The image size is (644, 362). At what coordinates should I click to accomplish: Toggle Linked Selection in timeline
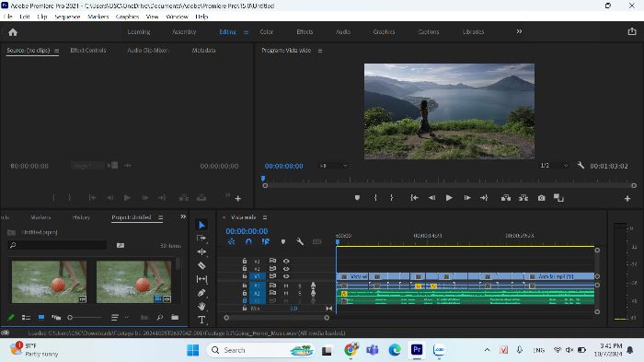pos(266,241)
